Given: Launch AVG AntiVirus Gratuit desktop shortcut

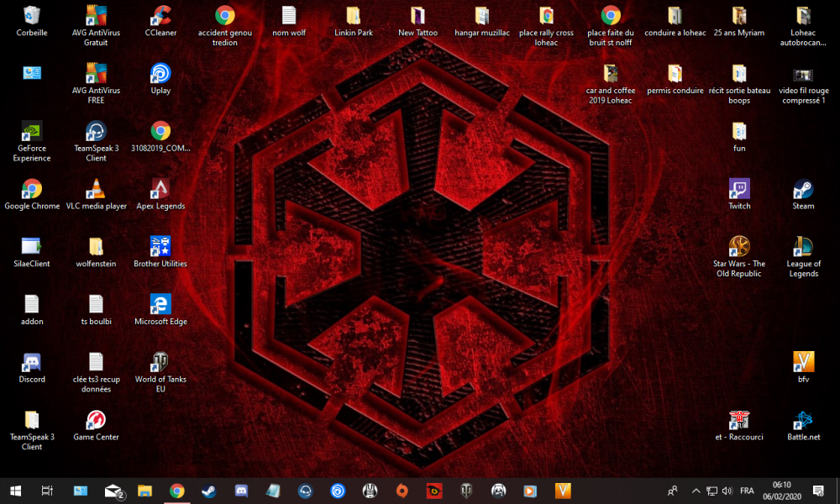Looking at the screenshot, I should (x=96, y=26).
